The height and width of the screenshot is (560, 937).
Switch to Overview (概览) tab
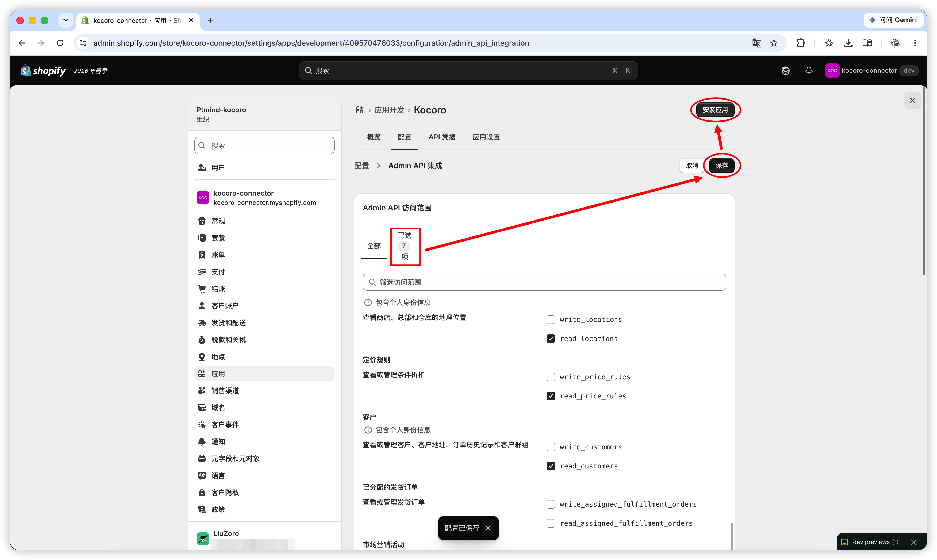pos(374,137)
